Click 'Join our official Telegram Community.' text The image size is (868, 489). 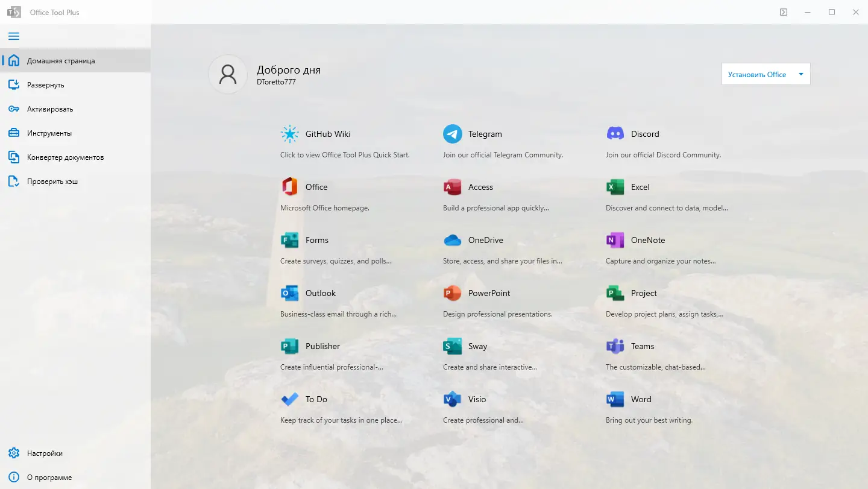point(503,155)
